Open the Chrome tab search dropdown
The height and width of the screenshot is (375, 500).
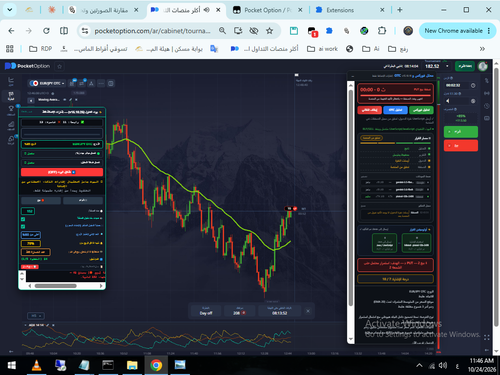pyautogui.click(x=10, y=10)
